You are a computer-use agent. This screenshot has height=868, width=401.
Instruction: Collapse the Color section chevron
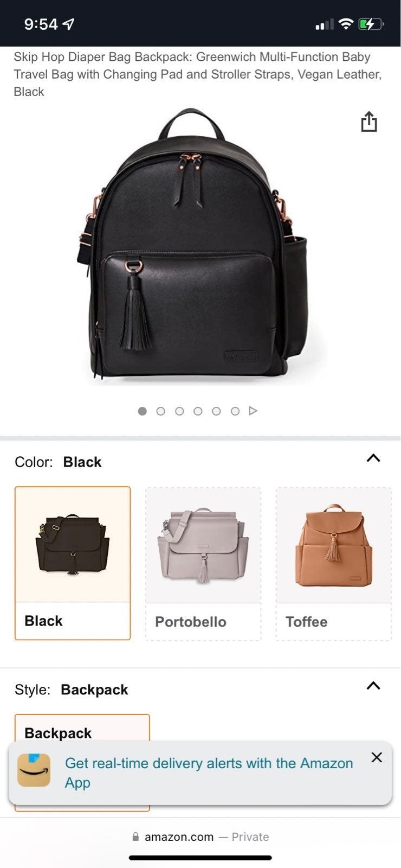point(373,458)
